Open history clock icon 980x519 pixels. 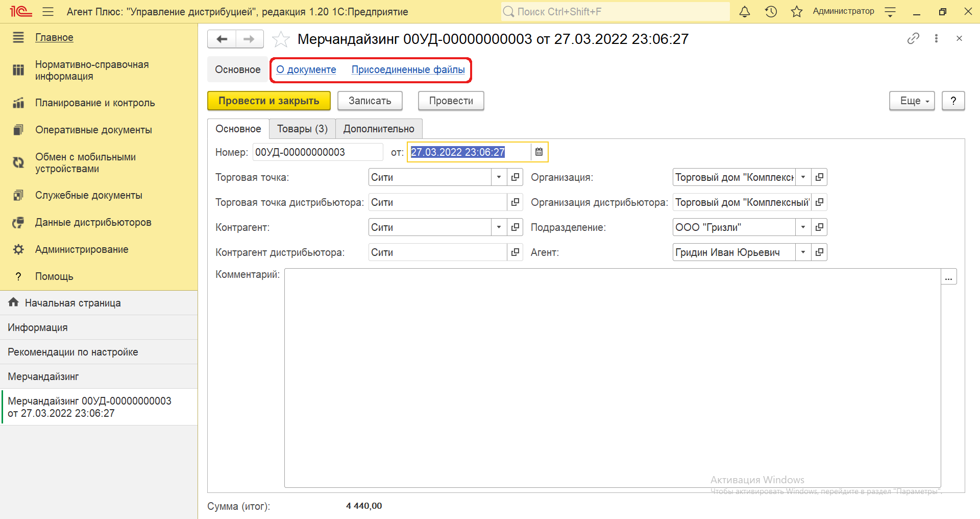pyautogui.click(x=771, y=11)
